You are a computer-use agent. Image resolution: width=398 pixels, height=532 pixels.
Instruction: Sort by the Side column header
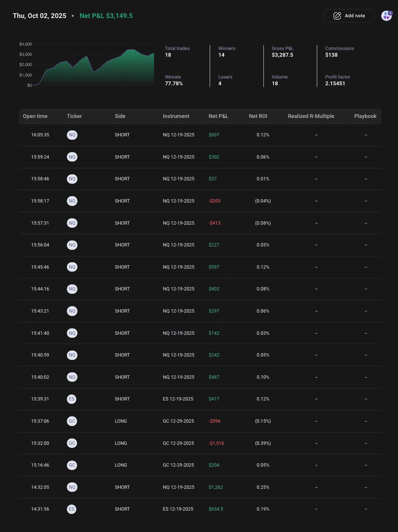120,116
